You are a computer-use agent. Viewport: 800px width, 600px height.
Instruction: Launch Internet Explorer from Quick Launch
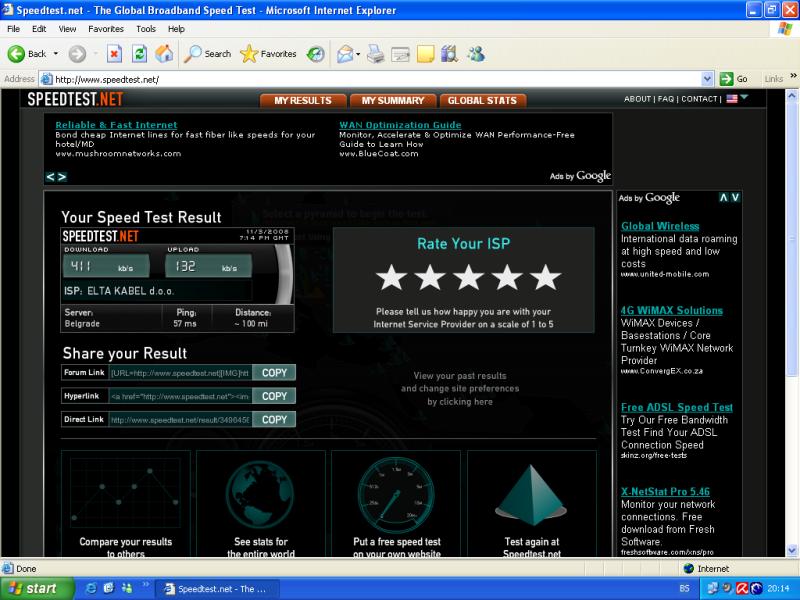[92, 588]
